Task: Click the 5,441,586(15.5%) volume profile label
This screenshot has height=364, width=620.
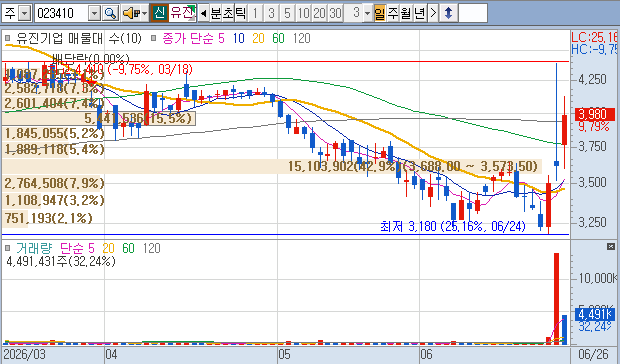Action: pos(138,118)
